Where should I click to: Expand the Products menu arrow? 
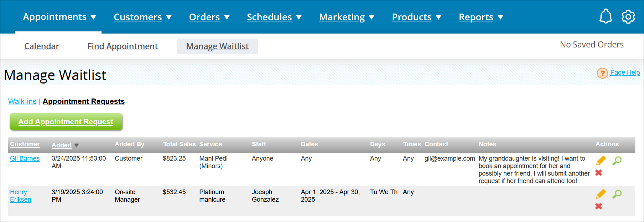pyautogui.click(x=438, y=17)
